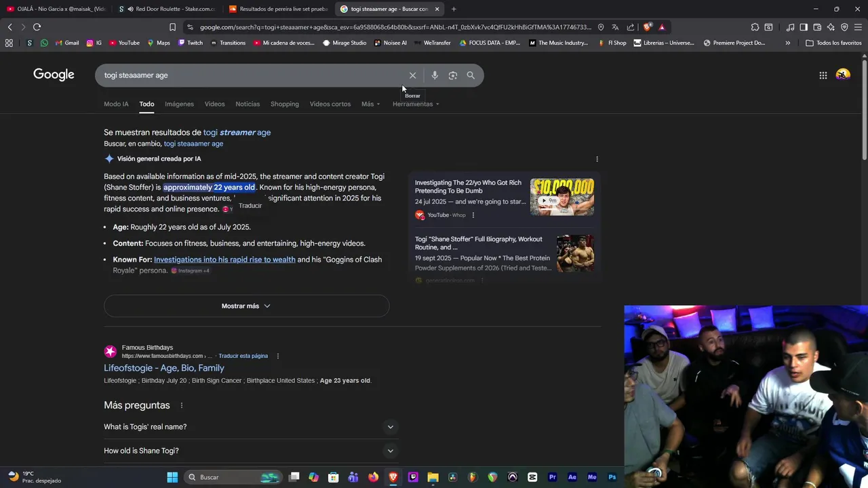Screen dimensions: 868x488
Task: Open Investigations into his rapid rise link
Action: [x=224, y=260]
